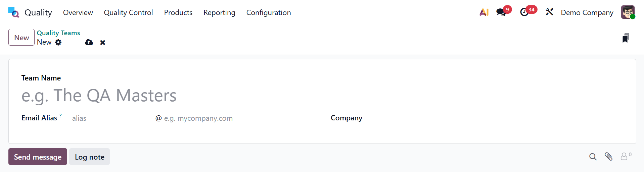
Task: Click the Send message button
Action: pos(38,157)
